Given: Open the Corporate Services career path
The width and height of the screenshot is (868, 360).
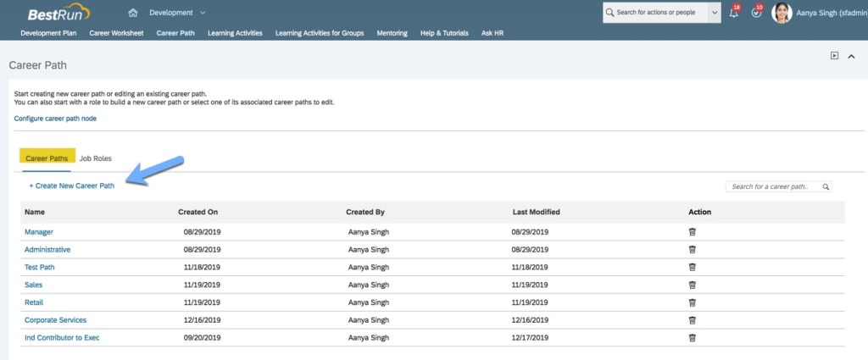Looking at the screenshot, I should (x=55, y=320).
